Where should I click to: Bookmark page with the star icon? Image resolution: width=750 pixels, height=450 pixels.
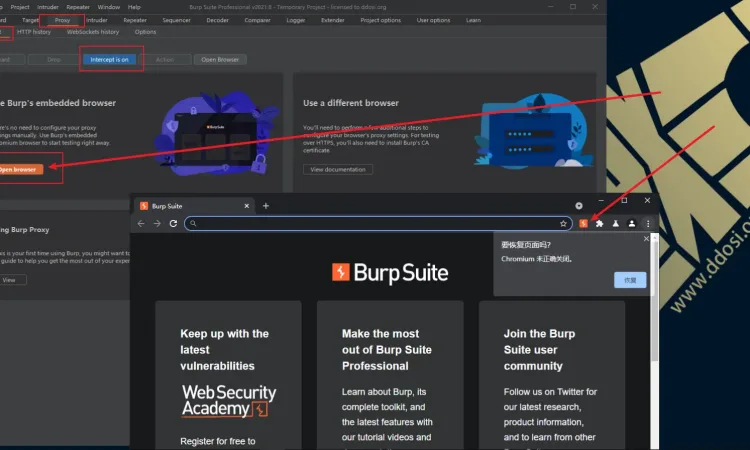pyautogui.click(x=563, y=223)
